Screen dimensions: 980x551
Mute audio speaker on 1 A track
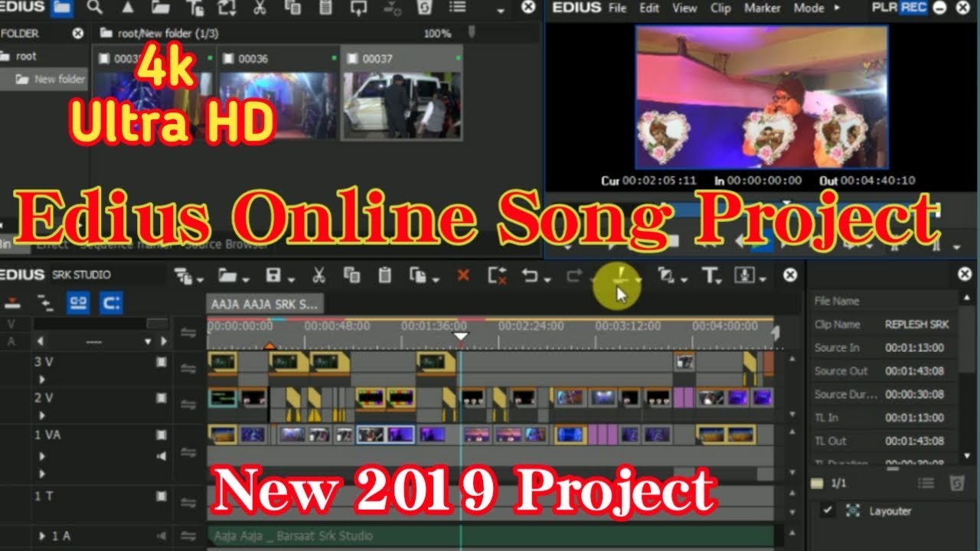(x=161, y=536)
